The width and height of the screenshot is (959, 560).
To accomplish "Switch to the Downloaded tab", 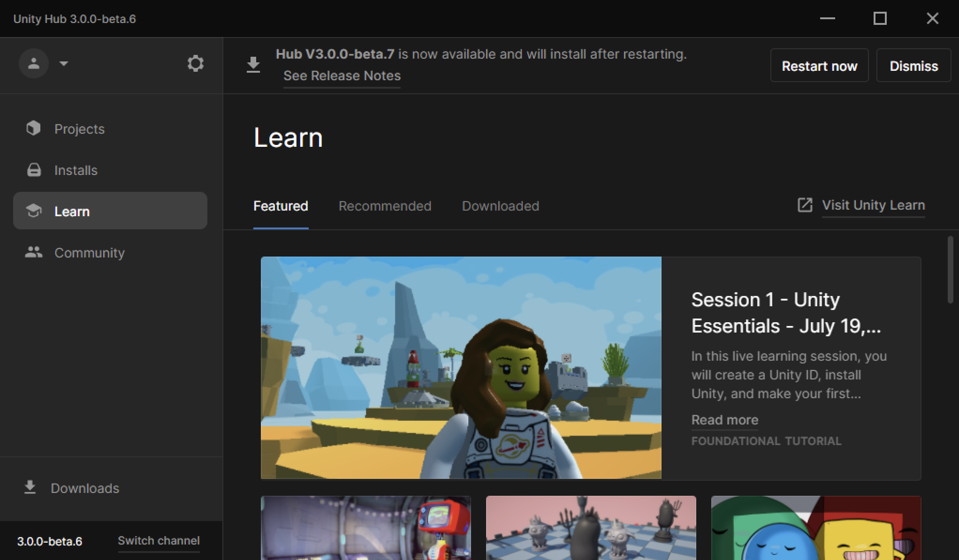I will pos(500,206).
